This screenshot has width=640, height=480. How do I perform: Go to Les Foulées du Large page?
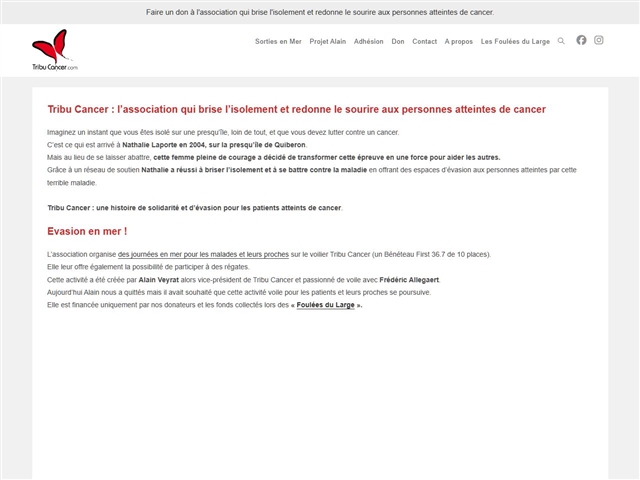coord(515,41)
